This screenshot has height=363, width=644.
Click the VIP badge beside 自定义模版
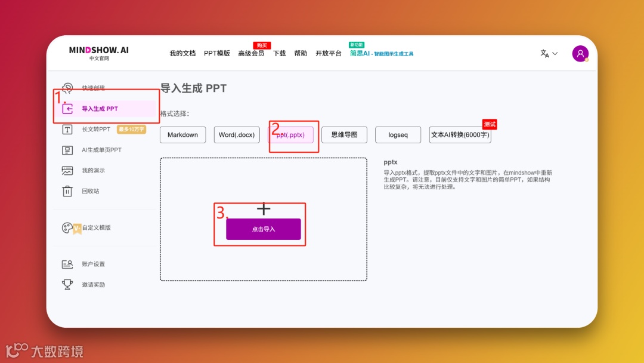coord(77,228)
